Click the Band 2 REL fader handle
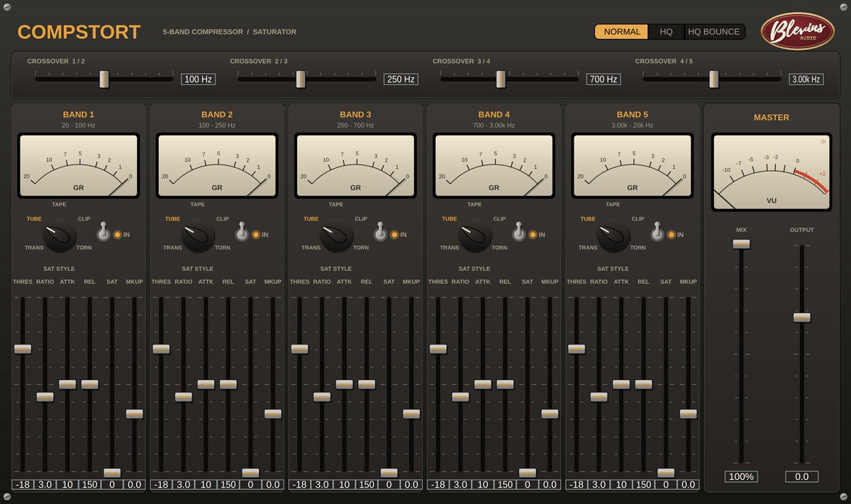Image resolution: width=851 pixels, height=504 pixels. pos(228,384)
